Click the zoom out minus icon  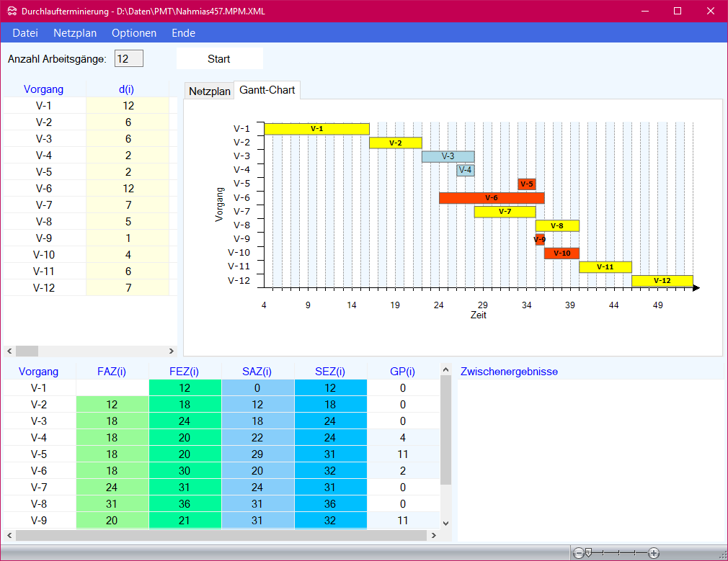pos(578,553)
